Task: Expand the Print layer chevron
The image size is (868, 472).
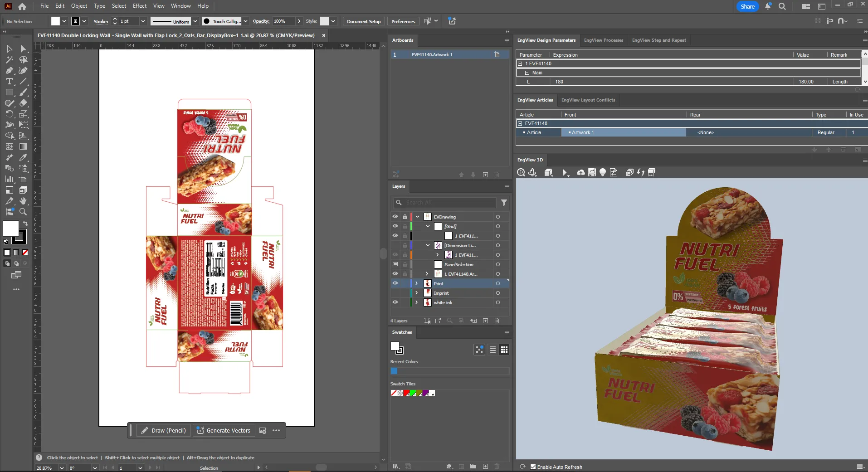Action: (417, 283)
